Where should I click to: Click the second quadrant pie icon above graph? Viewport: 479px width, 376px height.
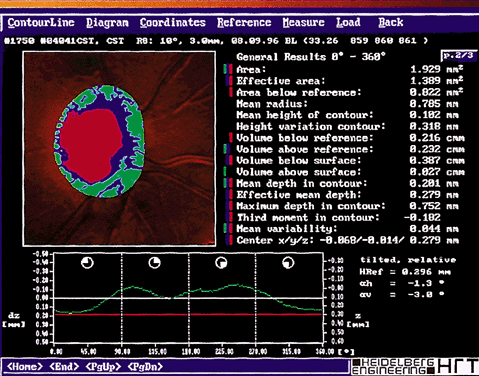pos(154,263)
